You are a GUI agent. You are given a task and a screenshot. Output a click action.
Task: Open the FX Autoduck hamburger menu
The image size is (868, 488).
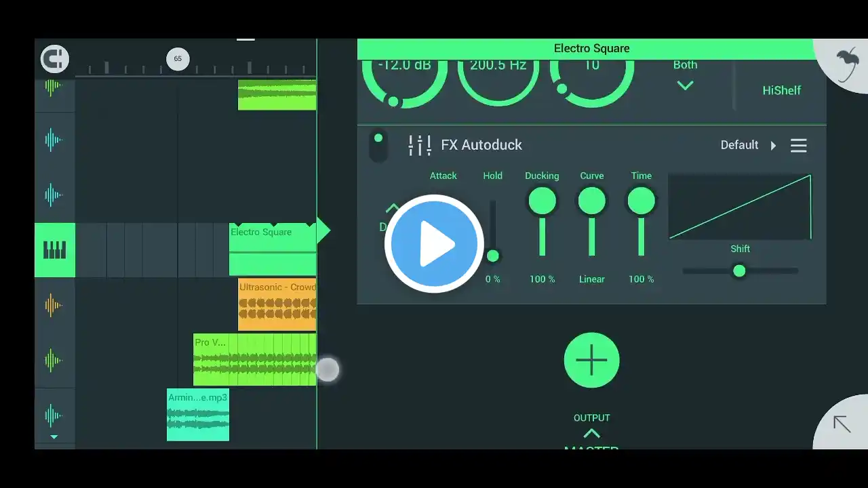(799, 146)
